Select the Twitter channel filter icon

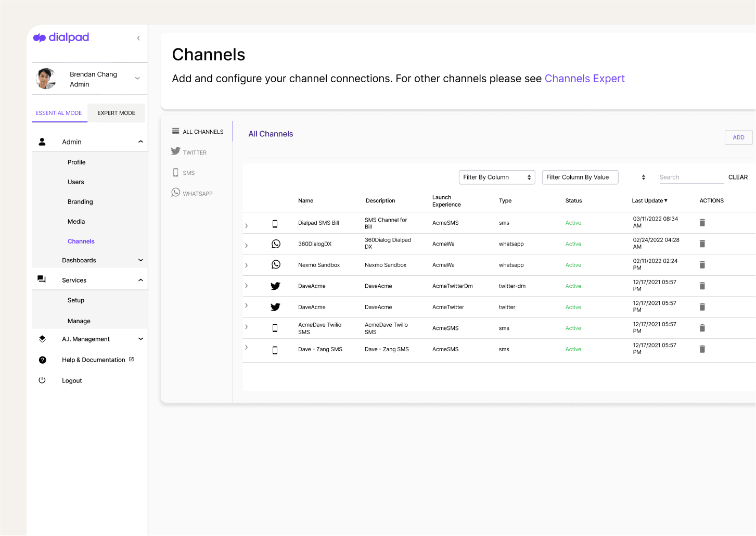(x=175, y=151)
